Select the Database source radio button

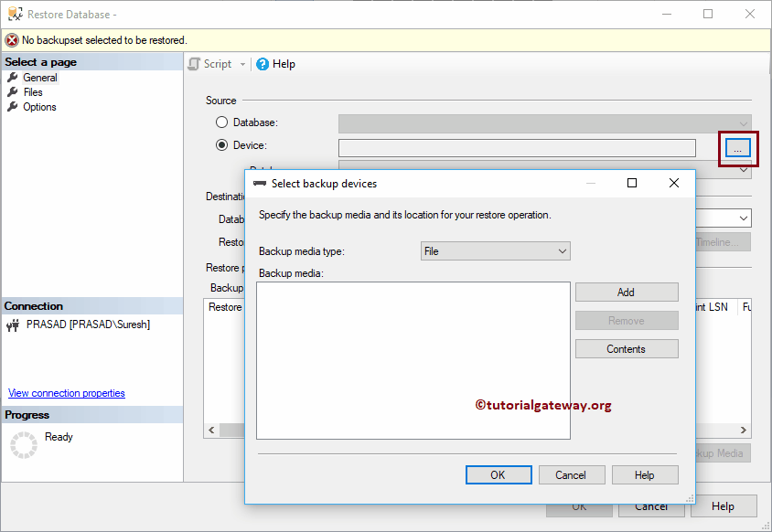[x=220, y=122]
